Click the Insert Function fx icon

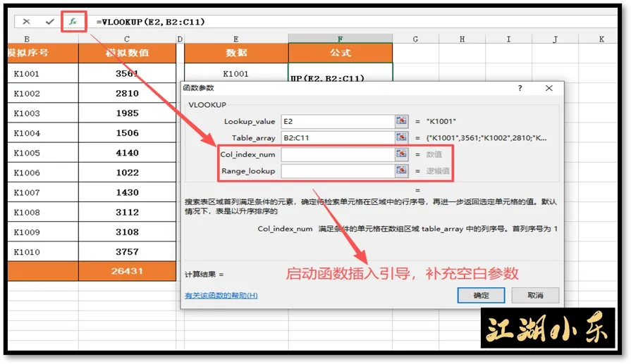point(73,21)
